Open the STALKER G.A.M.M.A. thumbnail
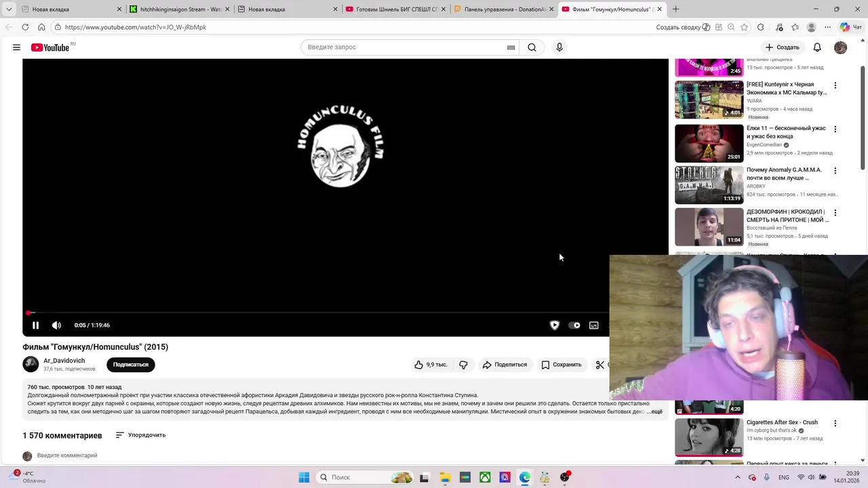 [709, 185]
